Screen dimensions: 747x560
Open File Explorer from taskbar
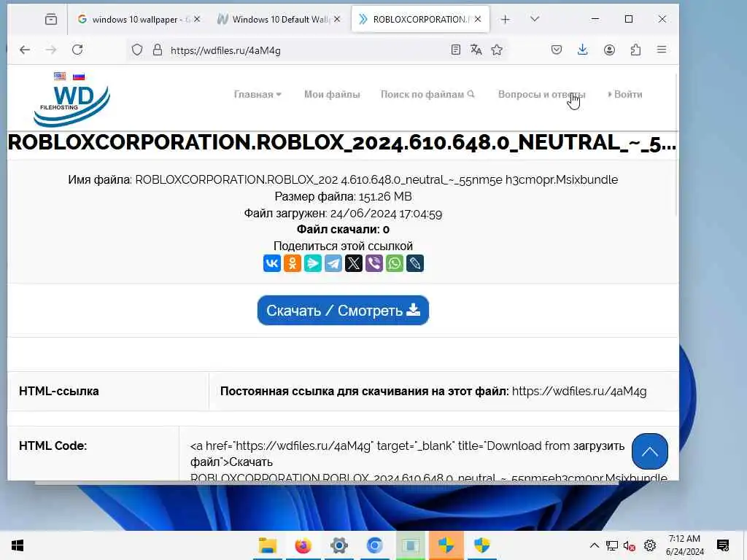pos(267,545)
